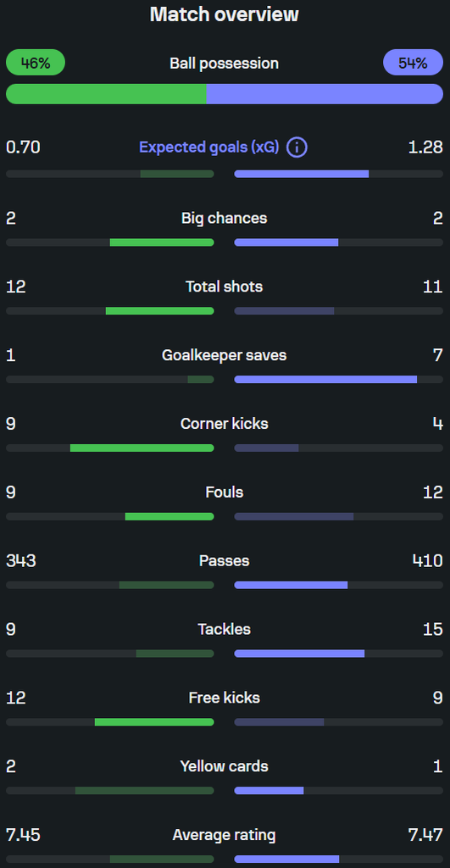Click the green Corner kicks bar
The width and height of the screenshot is (450, 868).
(142, 448)
